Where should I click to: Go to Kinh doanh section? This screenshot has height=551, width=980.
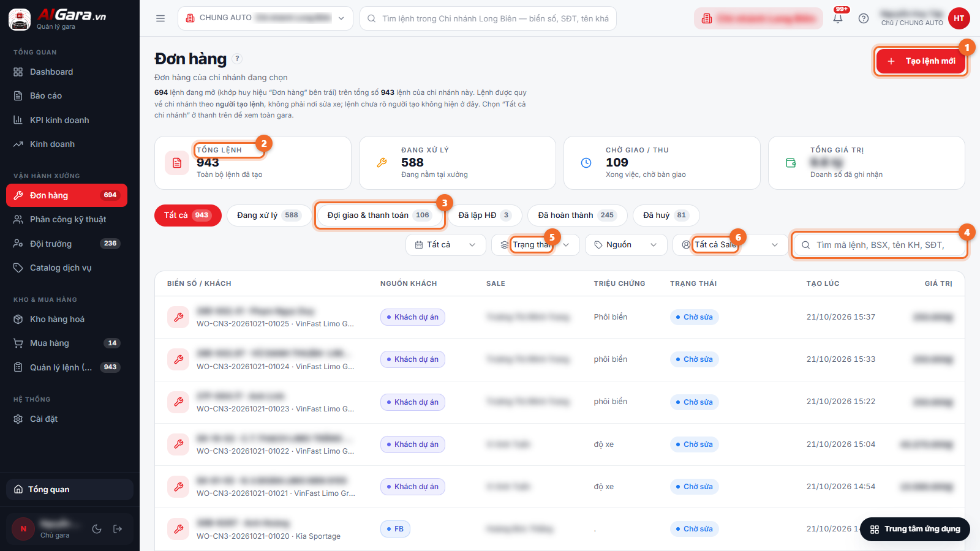(x=67, y=144)
